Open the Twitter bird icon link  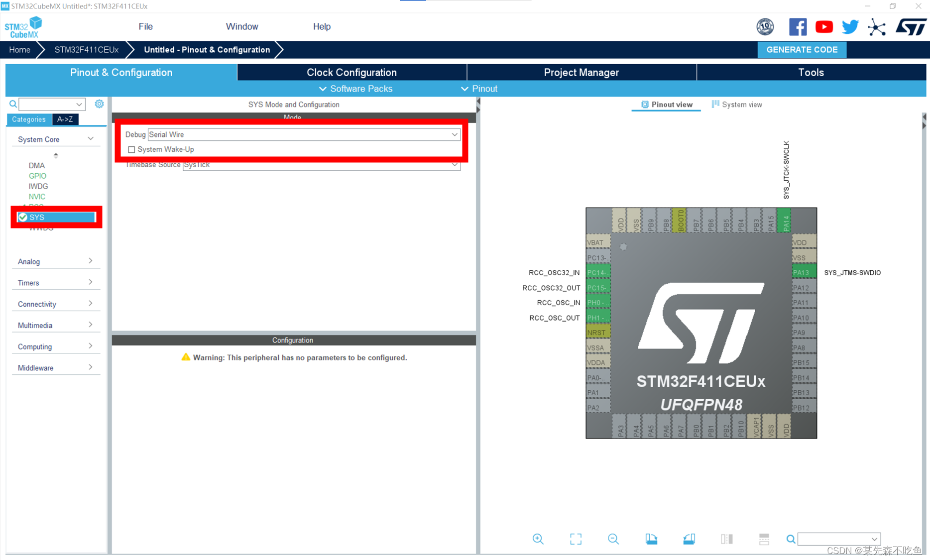(x=850, y=27)
